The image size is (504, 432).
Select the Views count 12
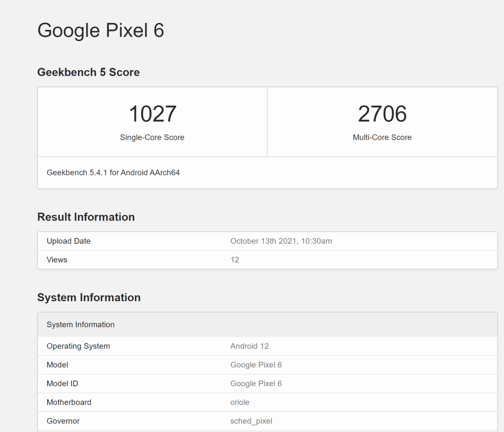(x=235, y=260)
